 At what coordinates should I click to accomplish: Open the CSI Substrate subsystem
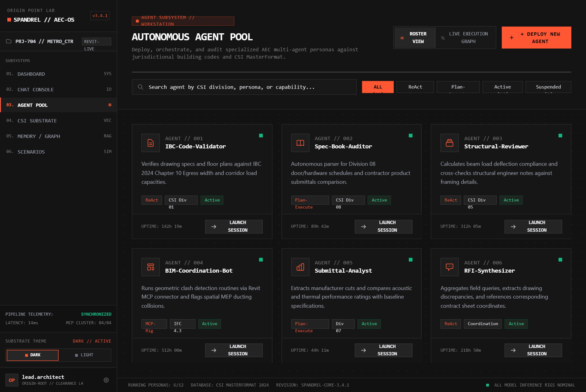pos(59,121)
